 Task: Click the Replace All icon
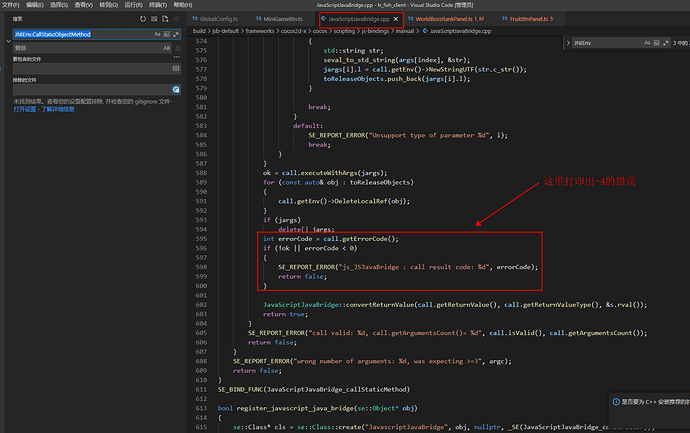coord(176,47)
